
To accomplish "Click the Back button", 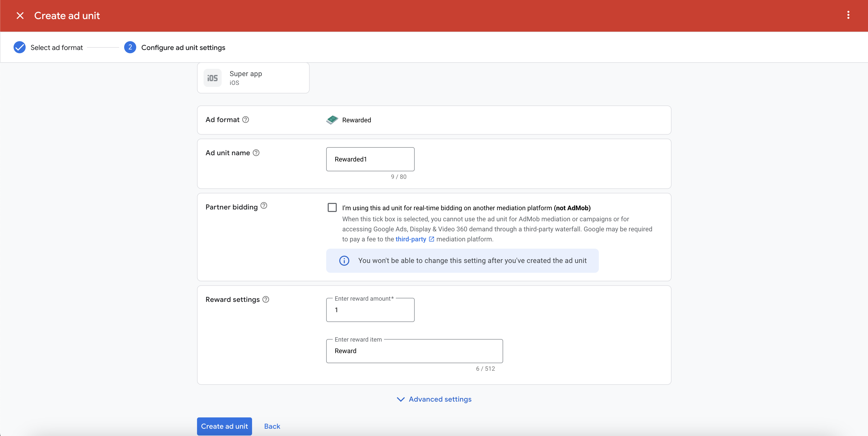I will [x=272, y=426].
